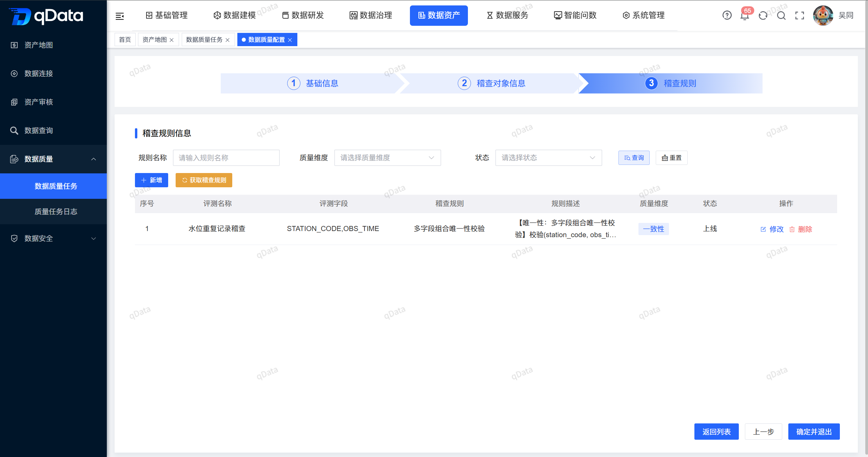Click the 一致性 quality dimension tag
Viewport: 868px width, 457px height.
coord(654,229)
